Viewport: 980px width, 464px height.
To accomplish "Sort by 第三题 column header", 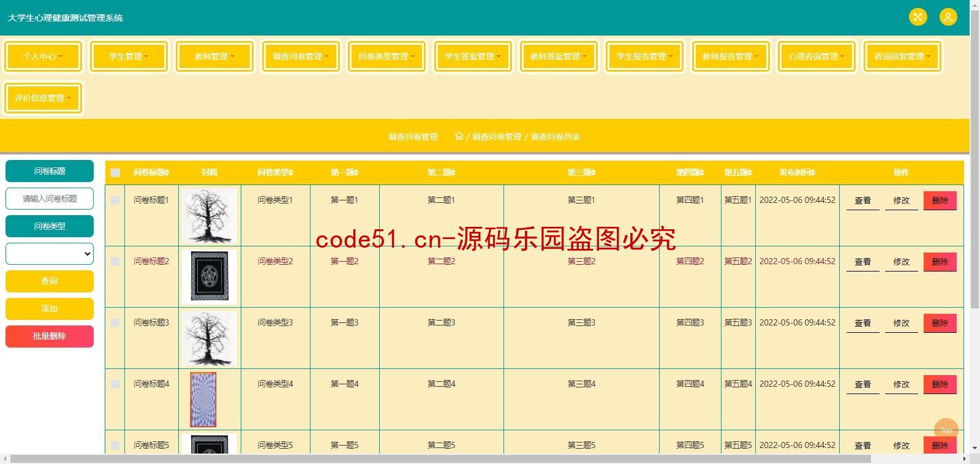I will 581,172.
